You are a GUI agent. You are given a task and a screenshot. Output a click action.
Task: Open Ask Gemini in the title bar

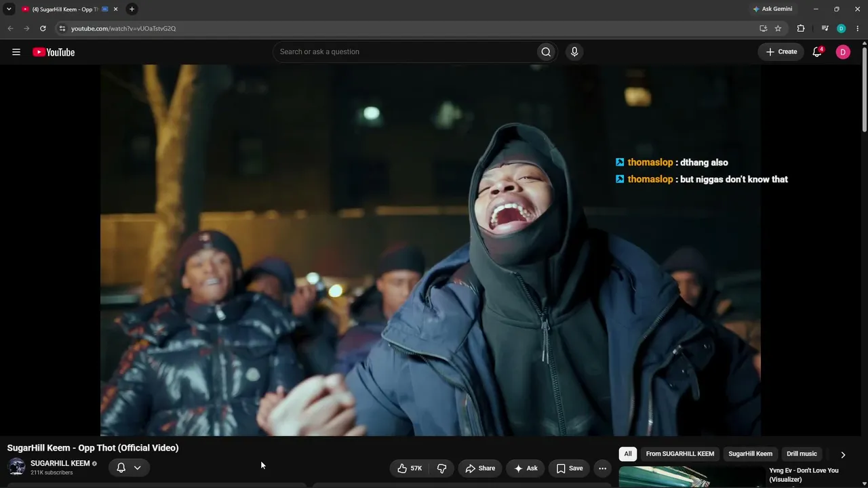pyautogui.click(x=772, y=9)
